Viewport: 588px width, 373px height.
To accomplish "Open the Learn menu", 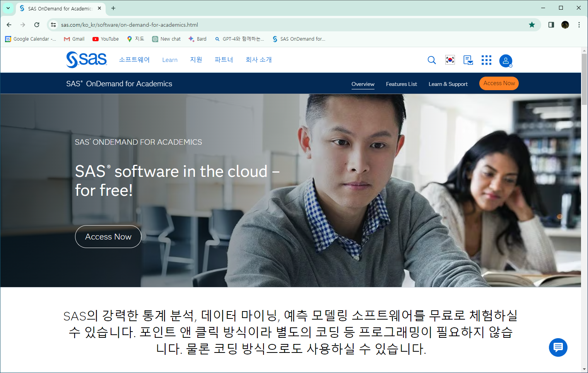I will (170, 60).
